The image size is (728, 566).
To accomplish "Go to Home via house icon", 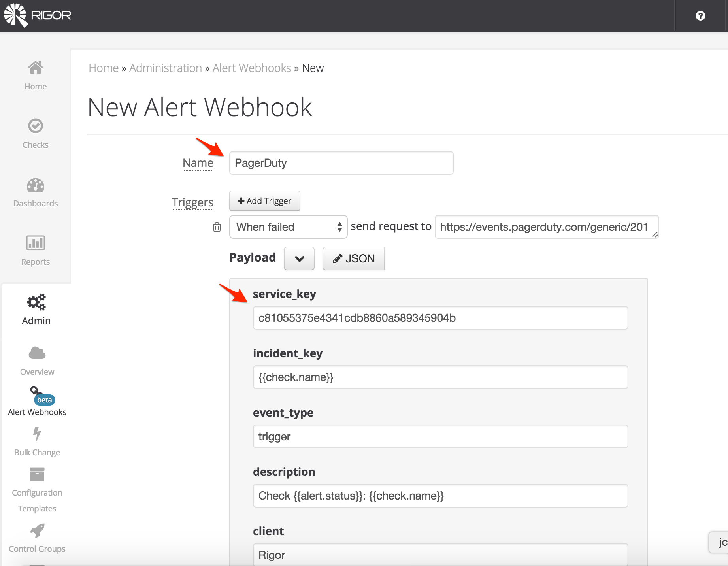I will (x=36, y=68).
